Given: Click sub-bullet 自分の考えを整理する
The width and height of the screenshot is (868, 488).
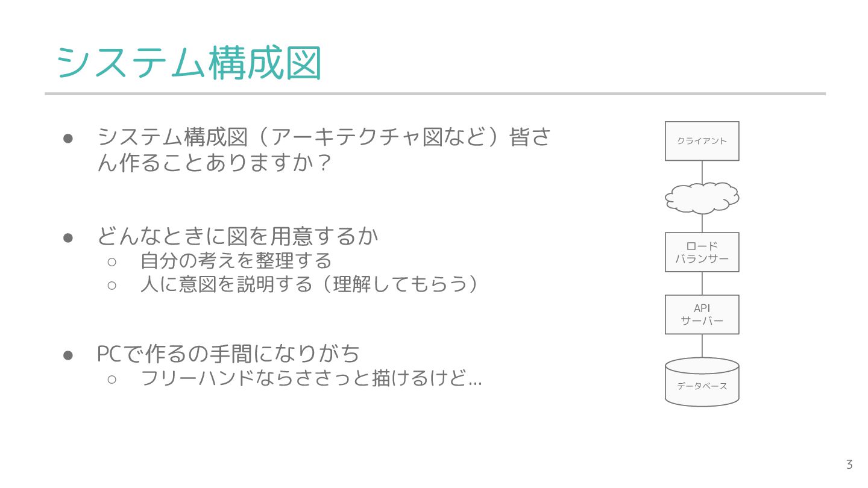Looking at the screenshot, I should (x=236, y=261).
